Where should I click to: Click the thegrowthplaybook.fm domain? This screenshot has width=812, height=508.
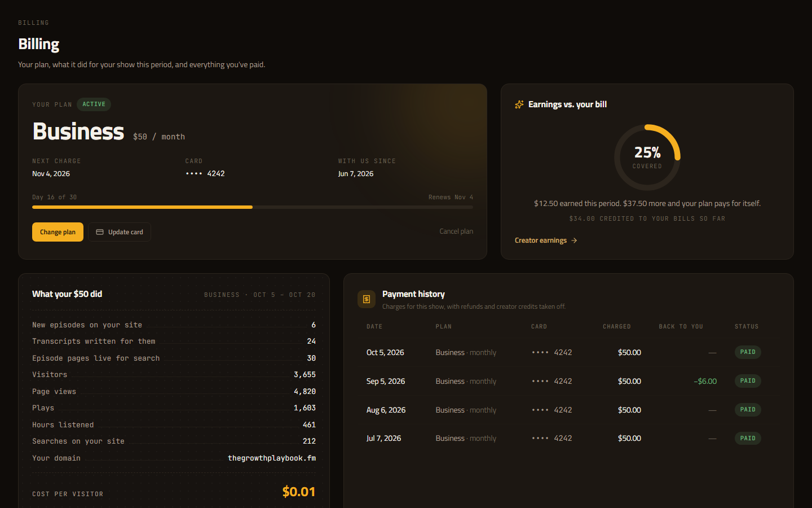[x=272, y=458]
